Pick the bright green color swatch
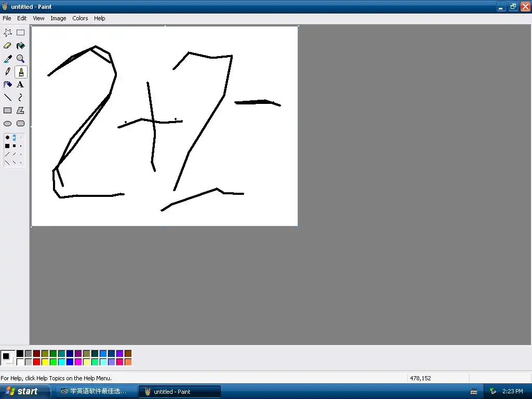 [x=54, y=362]
